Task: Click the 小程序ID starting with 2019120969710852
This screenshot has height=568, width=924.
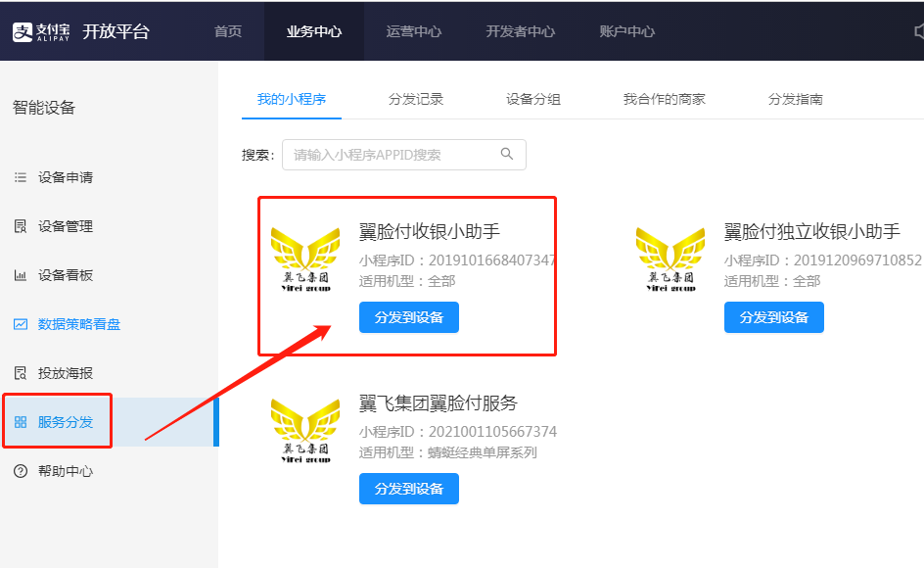Action: click(822, 260)
